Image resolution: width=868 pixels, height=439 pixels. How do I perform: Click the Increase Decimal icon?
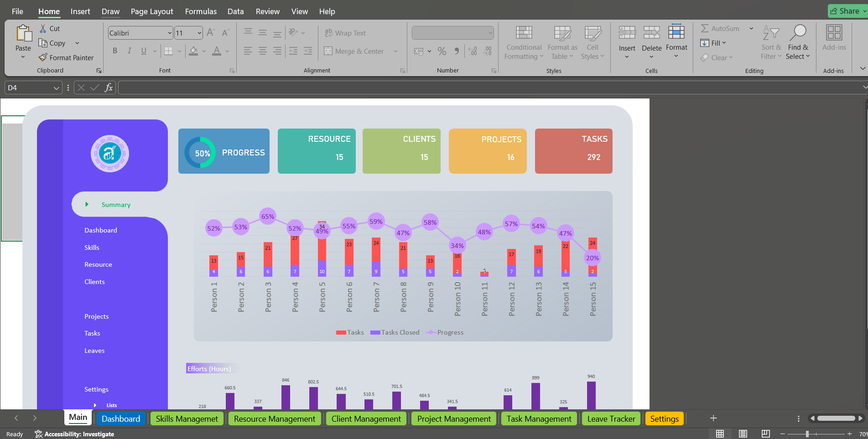coord(472,51)
